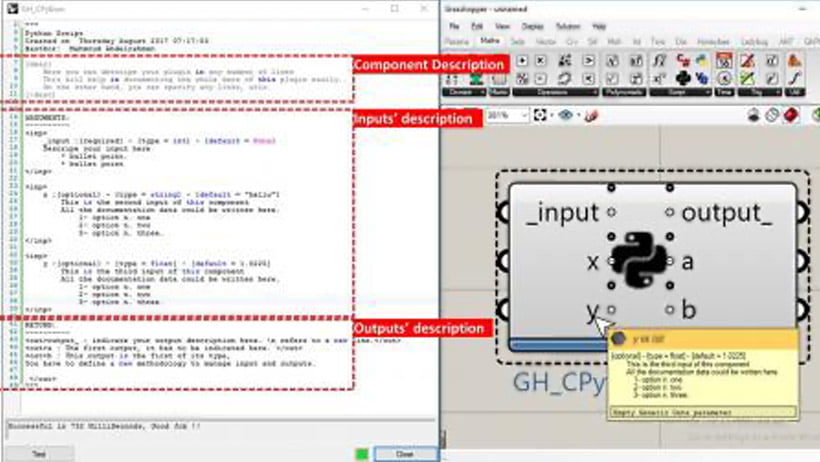The height and width of the screenshot is (462, 820).
Task: Click the RETURN heading in the code editor
Action: point(39,325)
